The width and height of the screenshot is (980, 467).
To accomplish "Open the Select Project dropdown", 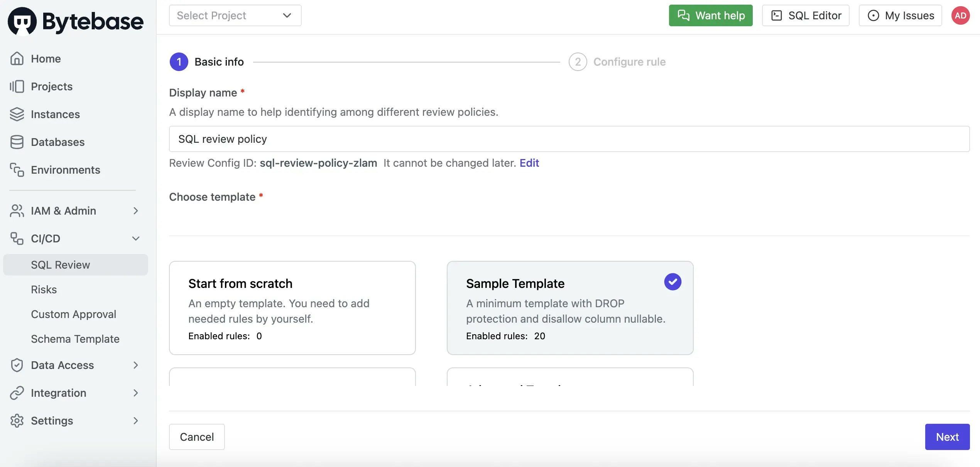I will click(235, 15).
